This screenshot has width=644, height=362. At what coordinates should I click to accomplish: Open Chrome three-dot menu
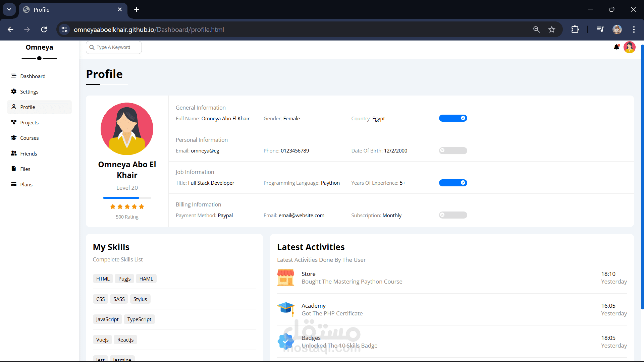tap(634, 29)
